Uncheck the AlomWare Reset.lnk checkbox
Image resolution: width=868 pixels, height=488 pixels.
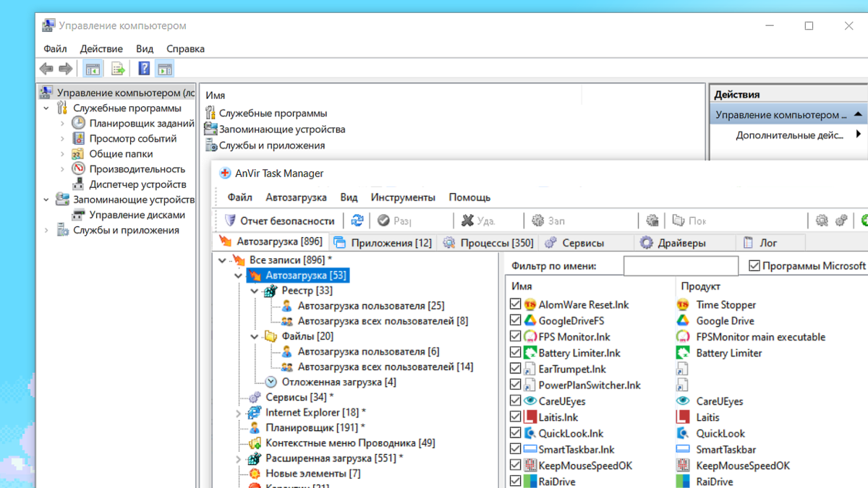click(x=515, y=304)
